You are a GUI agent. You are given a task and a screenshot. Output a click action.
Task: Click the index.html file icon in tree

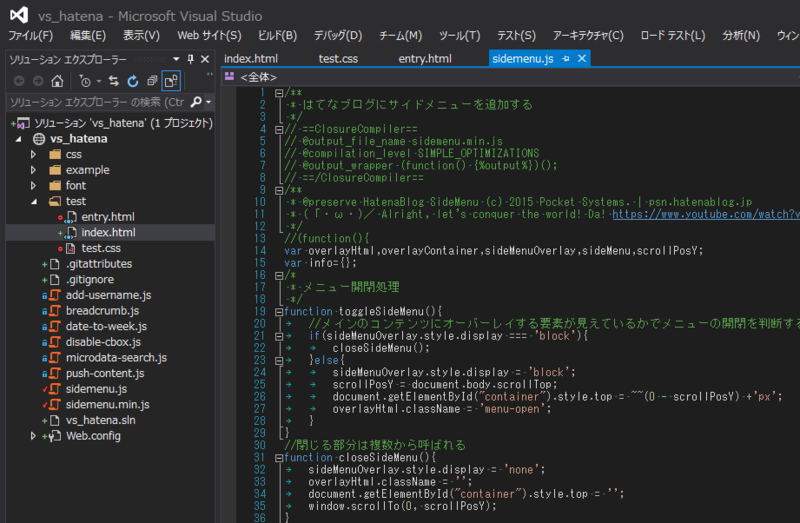pos(71,233)
